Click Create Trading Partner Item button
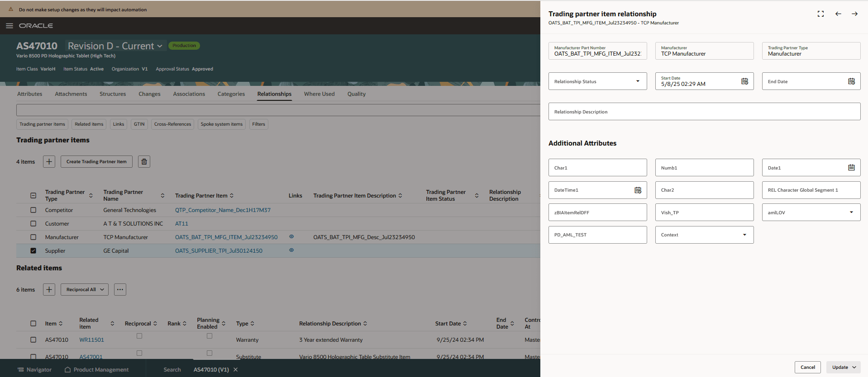 pyautogui.click(x=96, y=161)
